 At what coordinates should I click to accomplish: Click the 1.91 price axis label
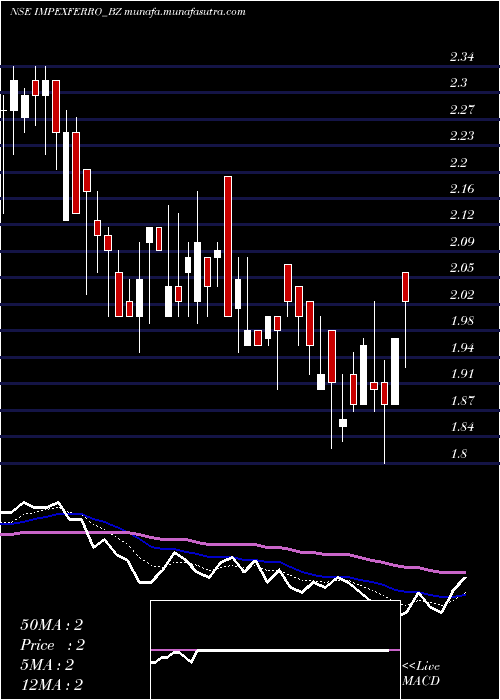click(462, 374)
